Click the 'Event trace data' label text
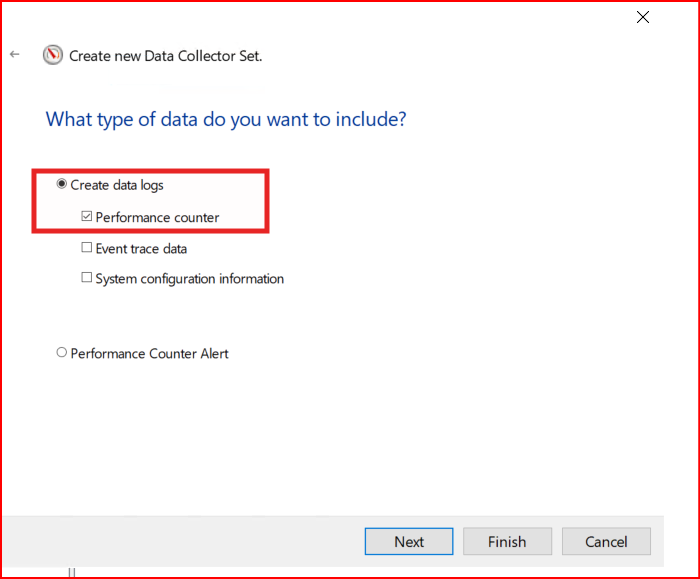 tap(141, 248)
